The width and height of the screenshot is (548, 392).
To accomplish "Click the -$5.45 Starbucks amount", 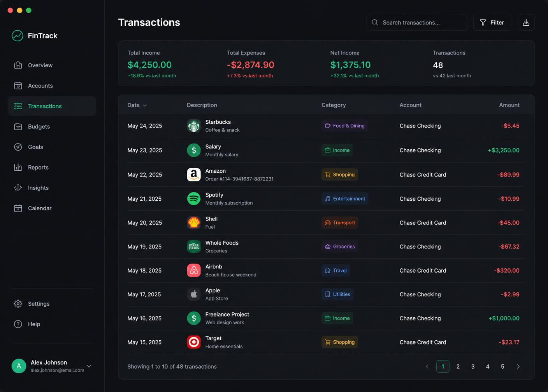I will (510, 126).
